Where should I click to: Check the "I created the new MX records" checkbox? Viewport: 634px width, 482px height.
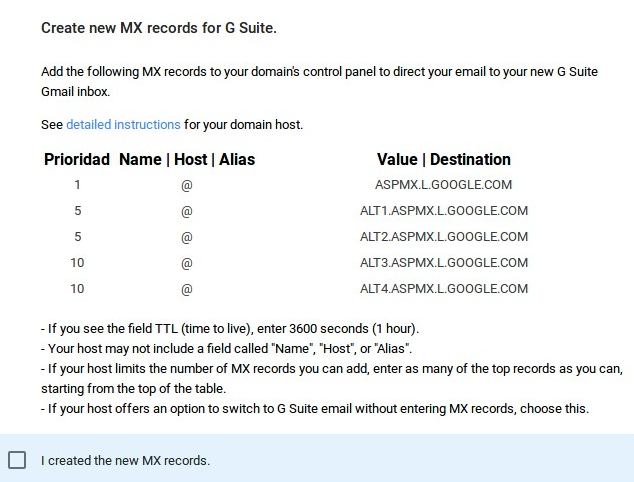[17, 460]
